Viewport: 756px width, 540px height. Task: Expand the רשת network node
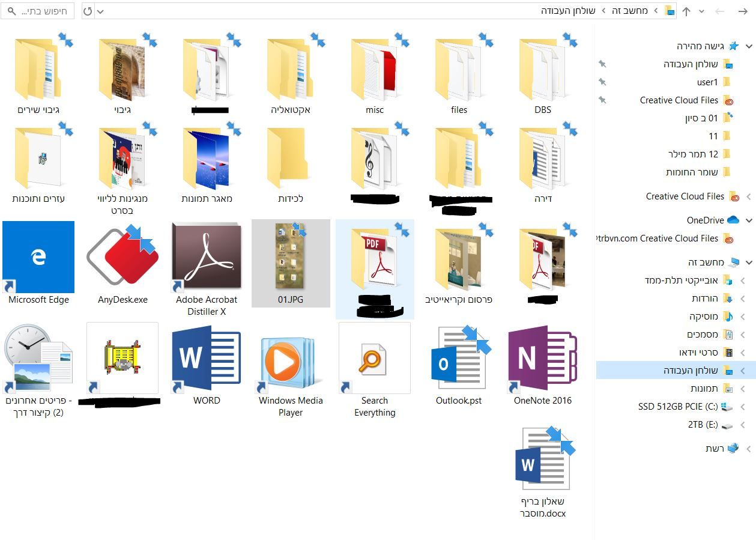point(749,449)
